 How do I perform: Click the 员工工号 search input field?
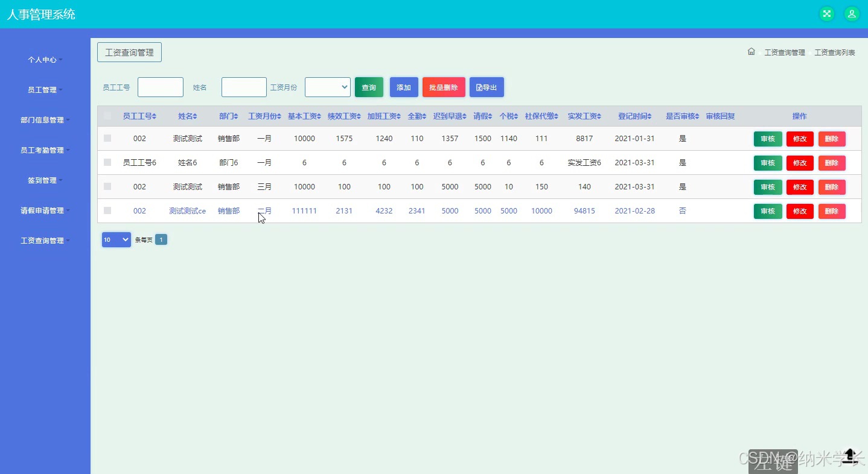coord(161,87)
